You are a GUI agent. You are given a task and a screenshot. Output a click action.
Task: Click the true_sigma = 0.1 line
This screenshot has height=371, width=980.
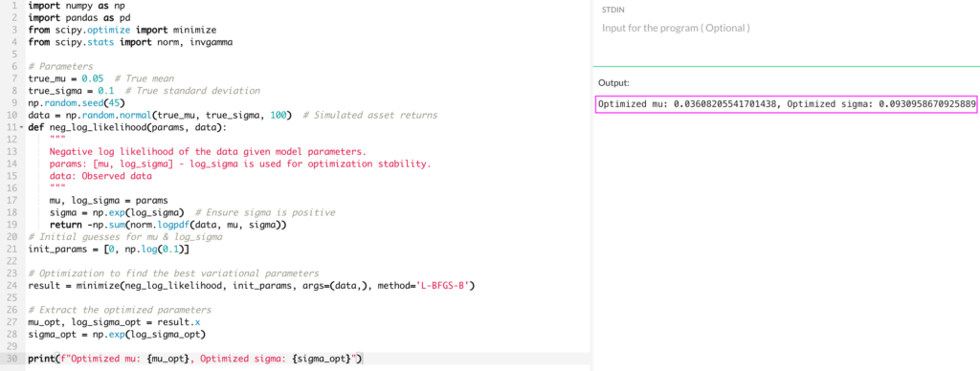(144, 91)
